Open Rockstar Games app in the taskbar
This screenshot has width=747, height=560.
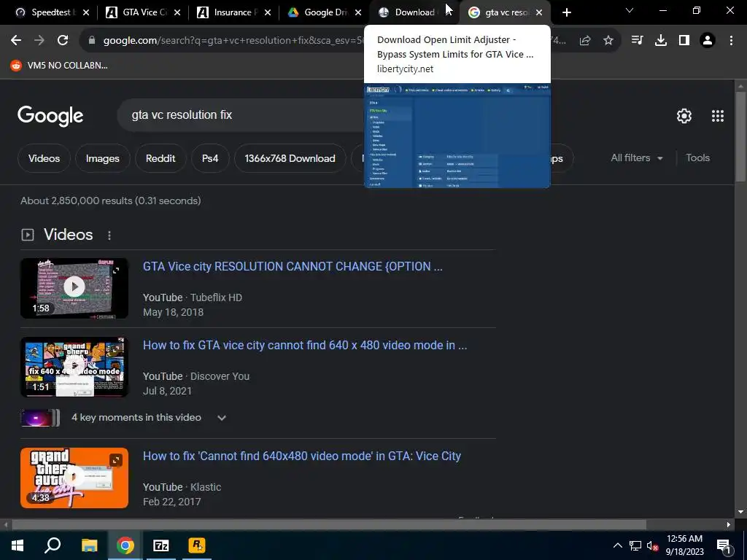tap(197, 545)
